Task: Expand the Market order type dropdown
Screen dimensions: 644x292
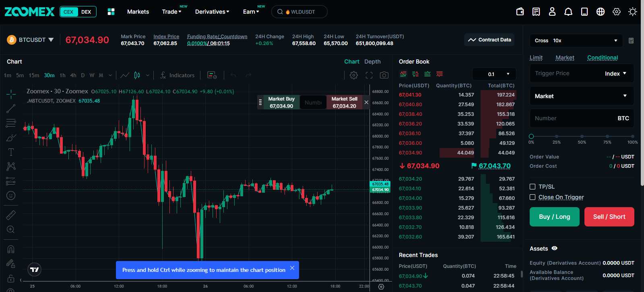Action: 582,96
